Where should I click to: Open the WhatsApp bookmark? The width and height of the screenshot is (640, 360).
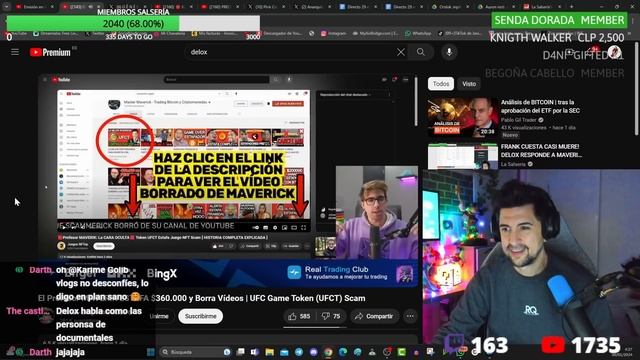point(418,33)
